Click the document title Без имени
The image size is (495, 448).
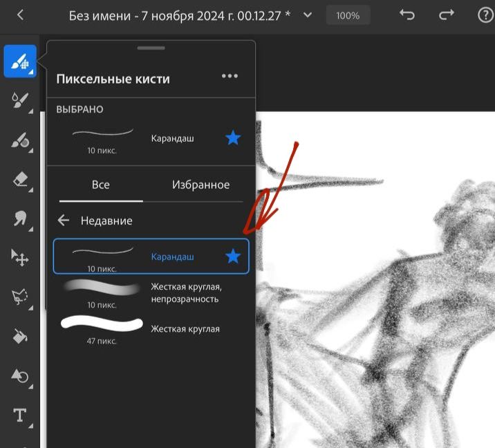point(179,15)
